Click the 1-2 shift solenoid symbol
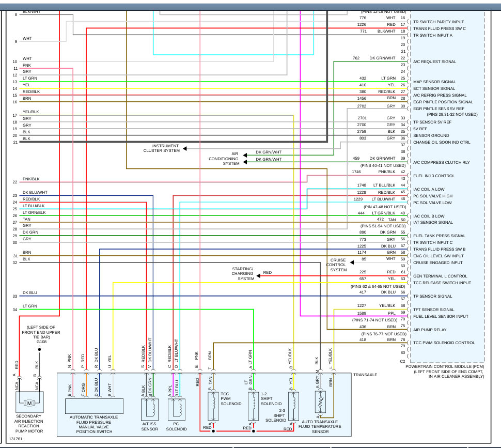Screen dimensions: 501x448 (254, 407)
